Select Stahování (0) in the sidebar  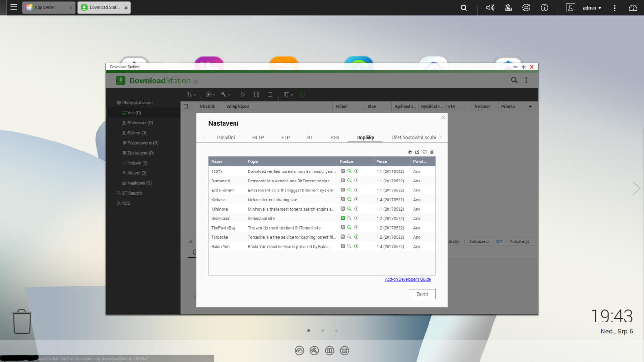click(137, 123)
